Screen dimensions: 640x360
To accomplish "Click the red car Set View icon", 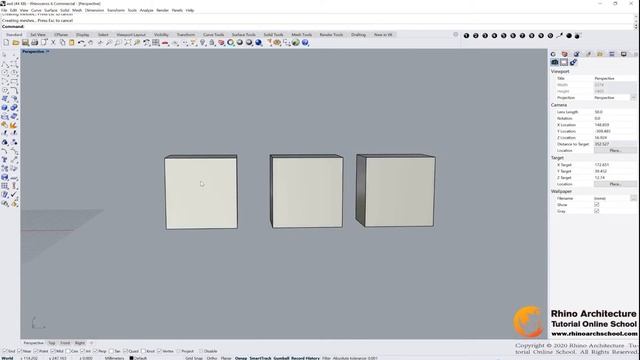I will coord(165,42).
